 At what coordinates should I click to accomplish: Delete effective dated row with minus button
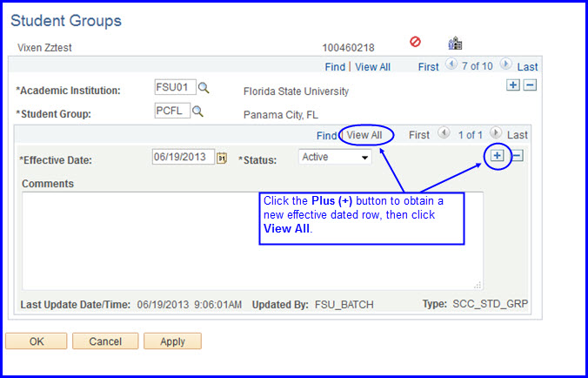pyautogui.click(x=517, y=156)
